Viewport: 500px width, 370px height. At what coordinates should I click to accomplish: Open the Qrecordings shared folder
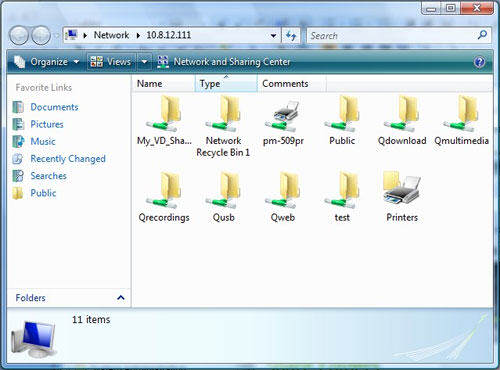pyautogui.click(x=164, y=197)
